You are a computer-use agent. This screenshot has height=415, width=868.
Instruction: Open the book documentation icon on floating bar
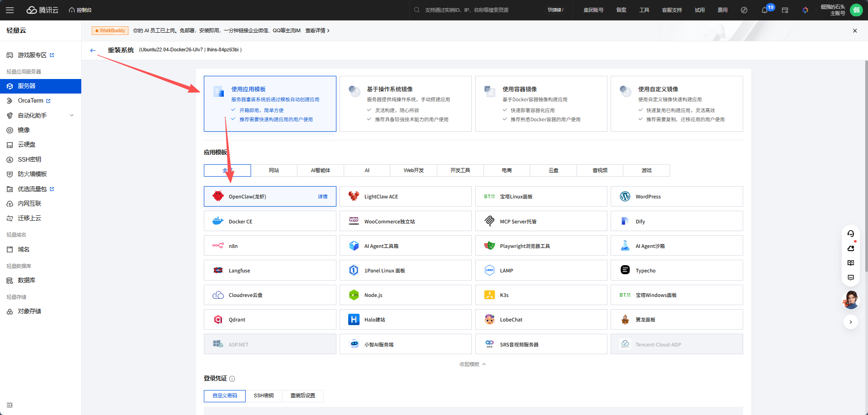coord(851,263)
